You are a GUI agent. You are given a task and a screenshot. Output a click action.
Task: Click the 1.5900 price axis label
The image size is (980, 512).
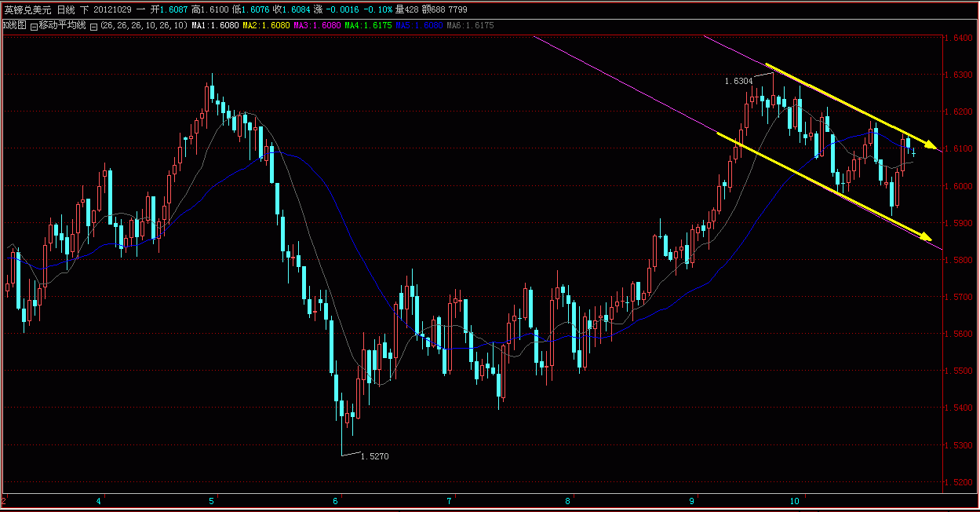(x=958, y=223)
